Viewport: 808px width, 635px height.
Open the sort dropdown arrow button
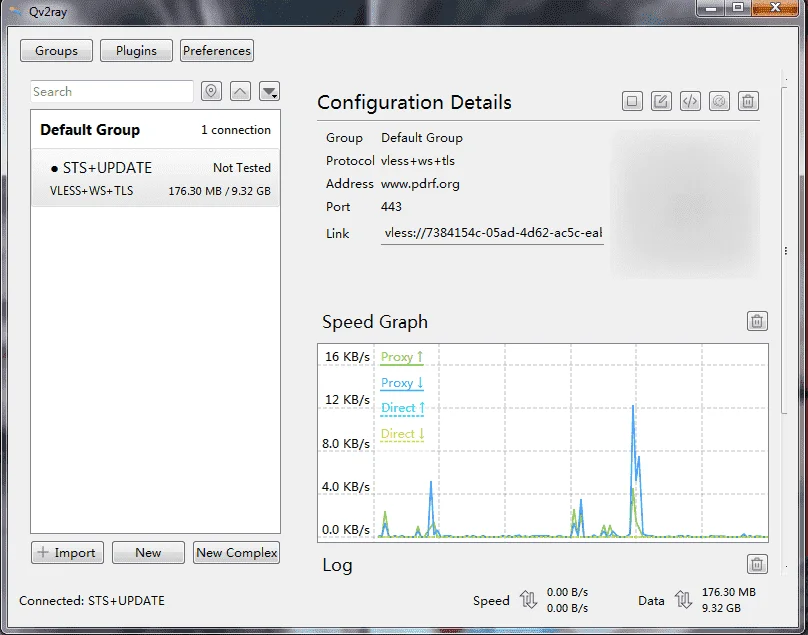270,91
